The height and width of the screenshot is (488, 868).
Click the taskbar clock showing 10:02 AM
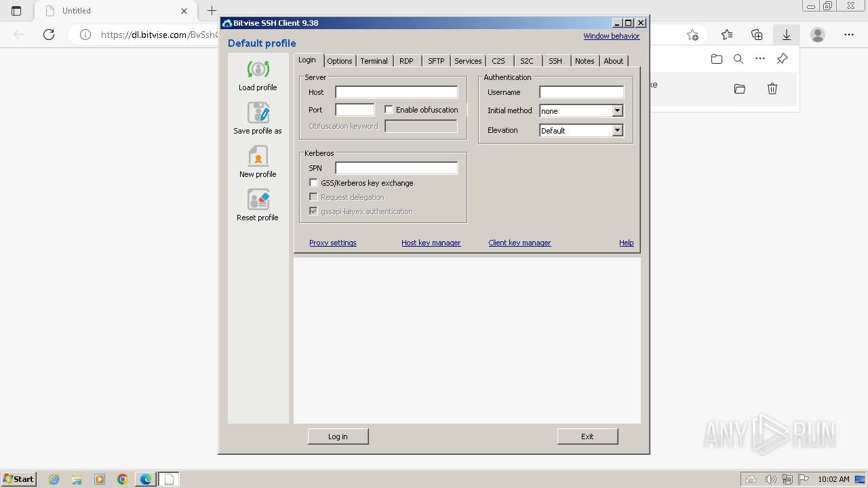pyautogui.click(x=833, y=479)
